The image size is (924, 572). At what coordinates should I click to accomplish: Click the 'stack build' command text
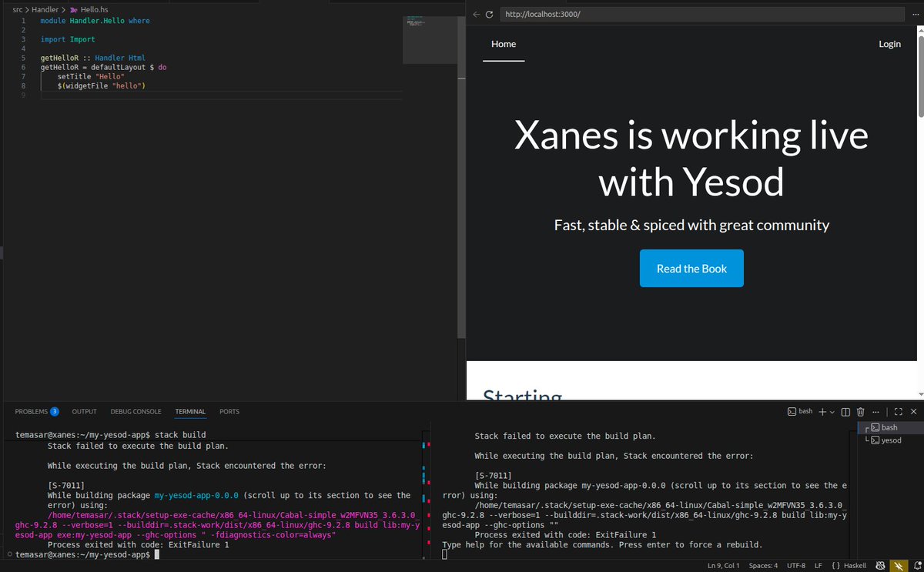click(x=180, y=435)
